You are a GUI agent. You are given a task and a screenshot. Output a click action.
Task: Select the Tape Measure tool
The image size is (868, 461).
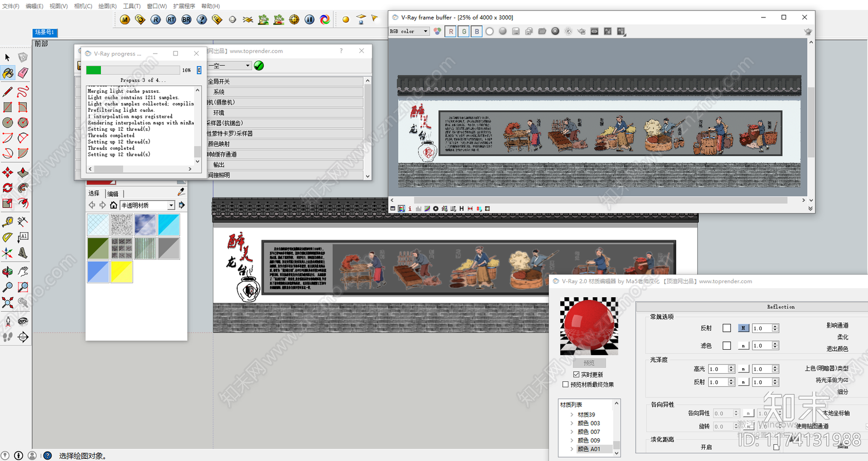(8, 221)
